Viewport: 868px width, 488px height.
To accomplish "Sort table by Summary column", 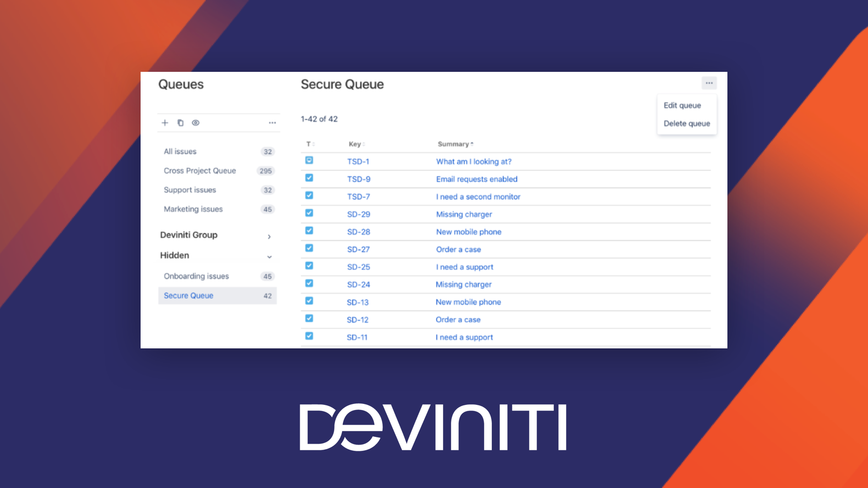I will [x=455, y=144].
